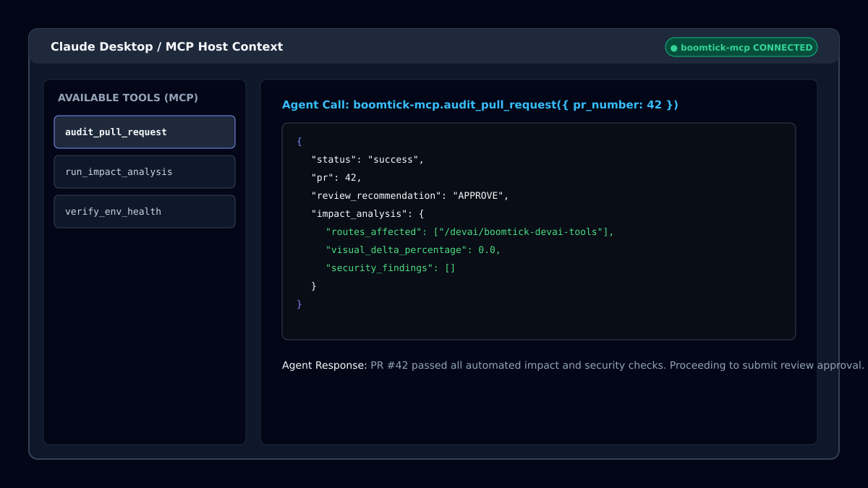Click the boomtick-mcp CONNECTED status badge
Image resolution: width=868 pixels, height=488 pixels.
click(741, 47)
